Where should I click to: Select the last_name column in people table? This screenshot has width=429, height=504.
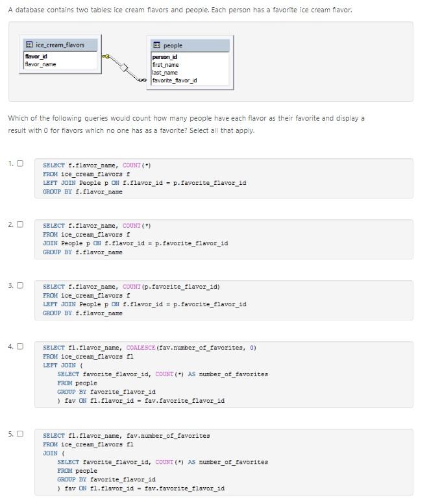tap(165, 73)
